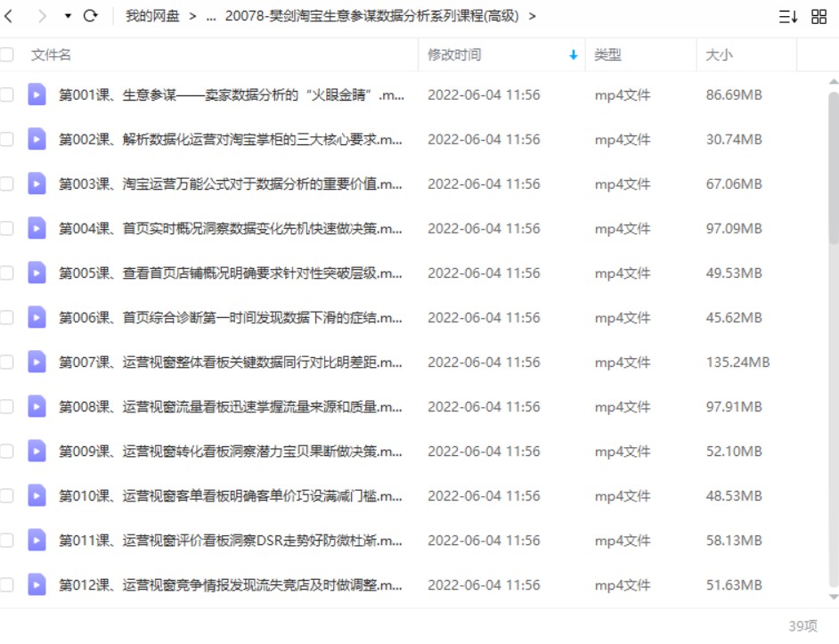
Task: Open the navigation history dropdown arrow
Action: pyautogui.click(x=68, y=16)
